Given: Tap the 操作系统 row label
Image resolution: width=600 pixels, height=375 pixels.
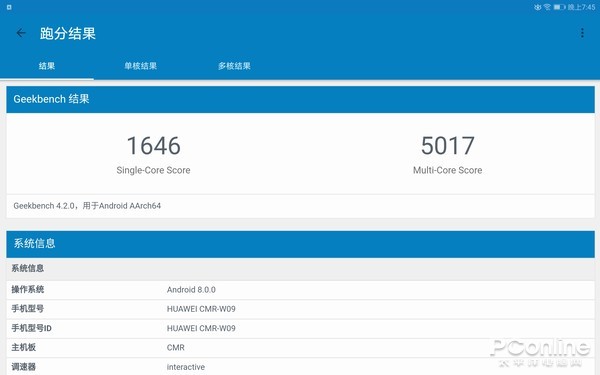Looking at the screenshot, I should click(x=28, y=290).
